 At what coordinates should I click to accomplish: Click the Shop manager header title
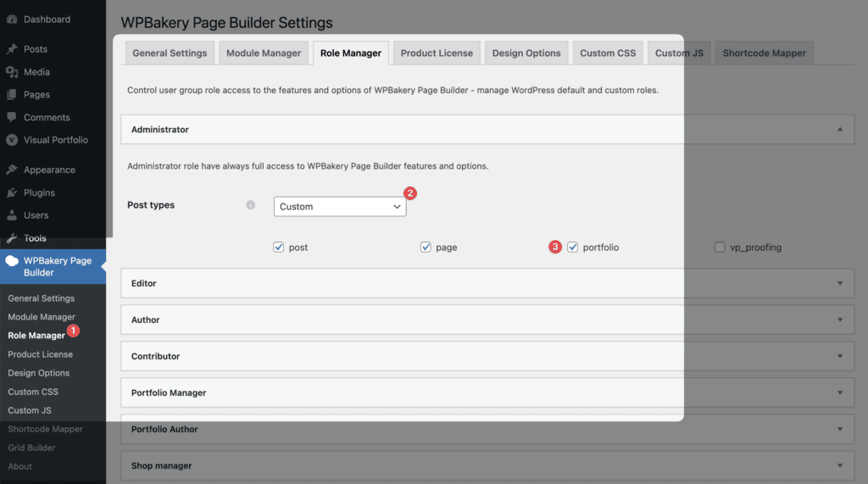pyautogui.click(x=162, y=466)
